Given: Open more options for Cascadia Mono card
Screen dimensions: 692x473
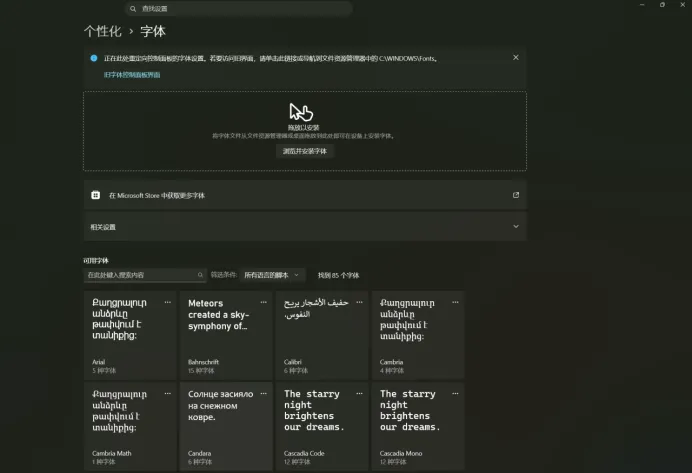Looking at the screenshot, I should coord(455,394).
